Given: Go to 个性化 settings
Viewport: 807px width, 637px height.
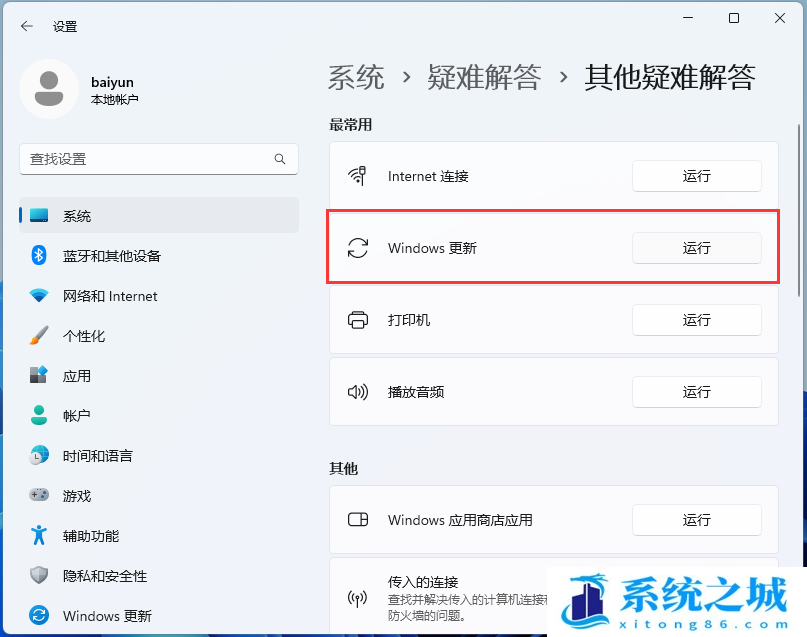Looking at the screenshot, I should point(159,335).
